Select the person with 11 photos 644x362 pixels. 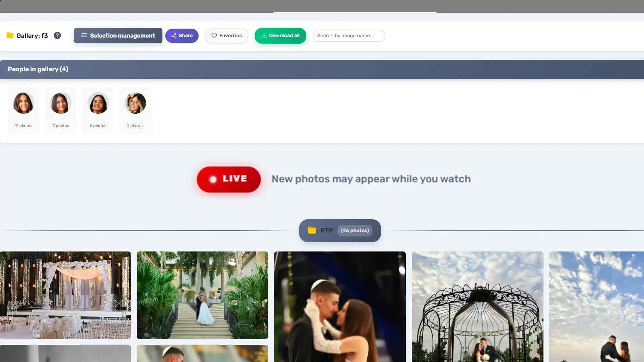coord(24,103)
